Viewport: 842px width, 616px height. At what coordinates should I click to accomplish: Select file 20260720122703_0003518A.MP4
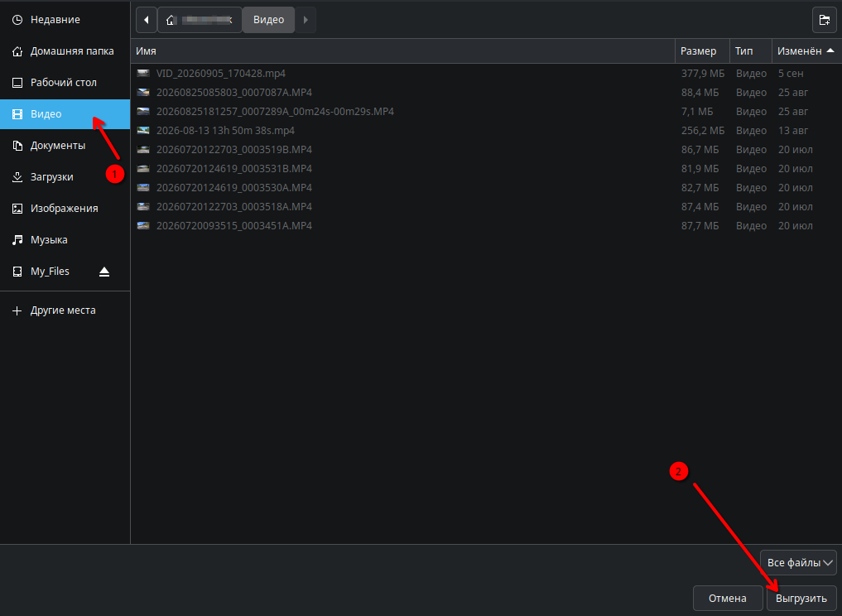486,207
